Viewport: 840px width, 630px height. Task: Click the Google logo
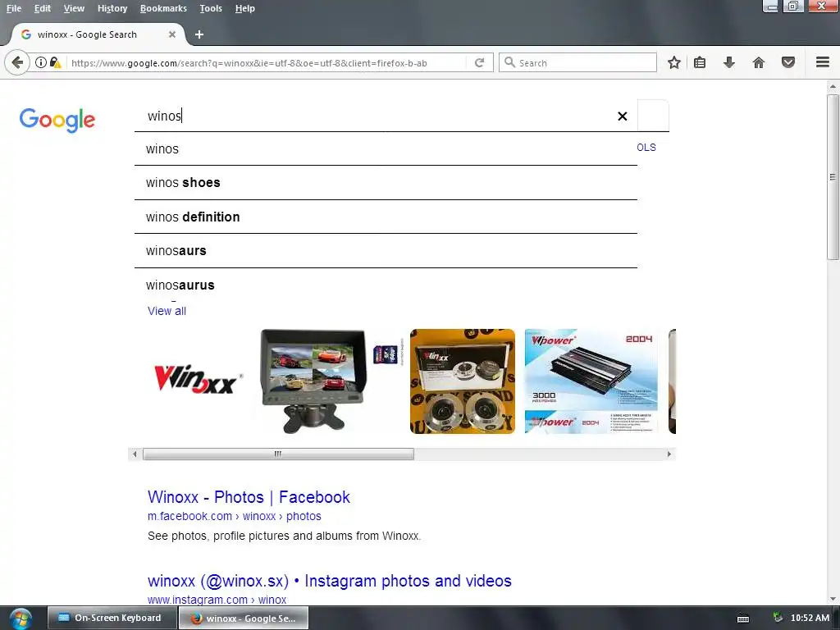[57, 120]
